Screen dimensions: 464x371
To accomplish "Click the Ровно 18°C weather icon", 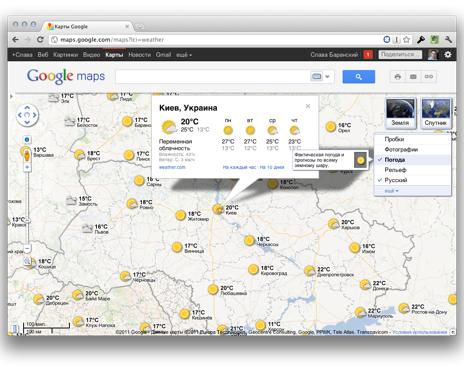I will point(132,203).
